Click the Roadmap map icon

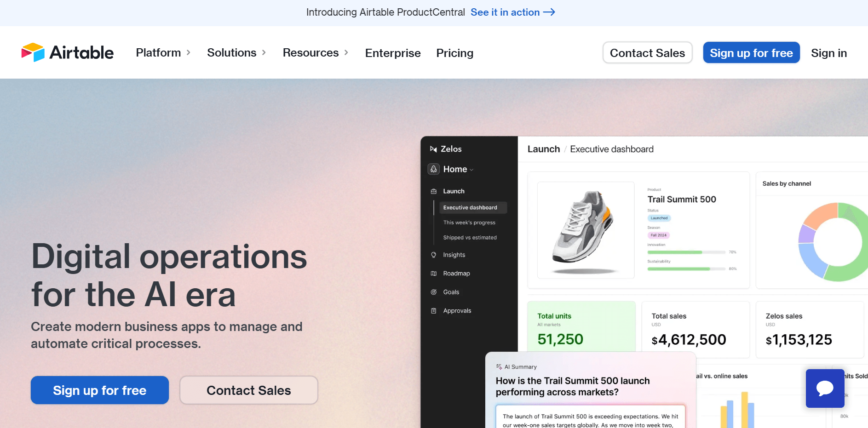(x=433, y=274)
